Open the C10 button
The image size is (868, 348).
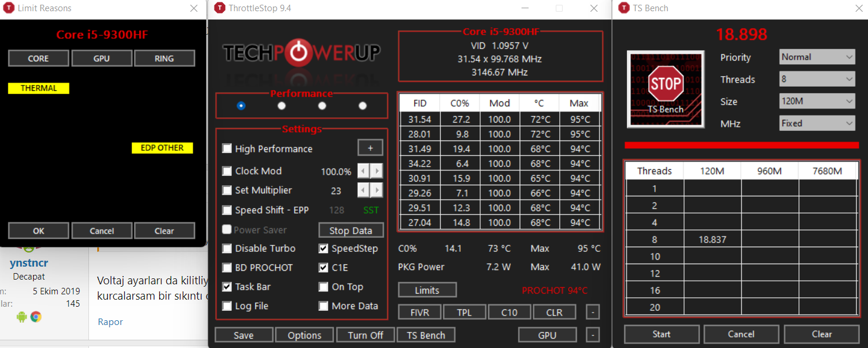tap(509, 313)
